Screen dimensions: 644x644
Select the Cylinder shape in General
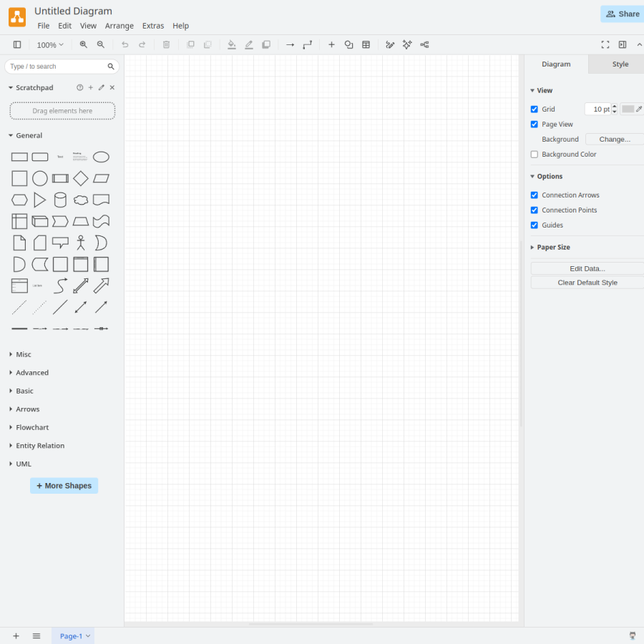click(60, 200)
